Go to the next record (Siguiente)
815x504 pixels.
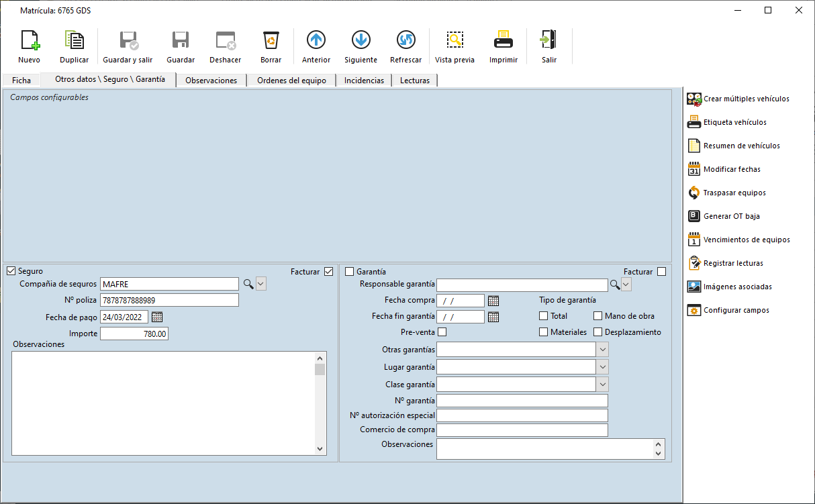click(x=361, y=46)
